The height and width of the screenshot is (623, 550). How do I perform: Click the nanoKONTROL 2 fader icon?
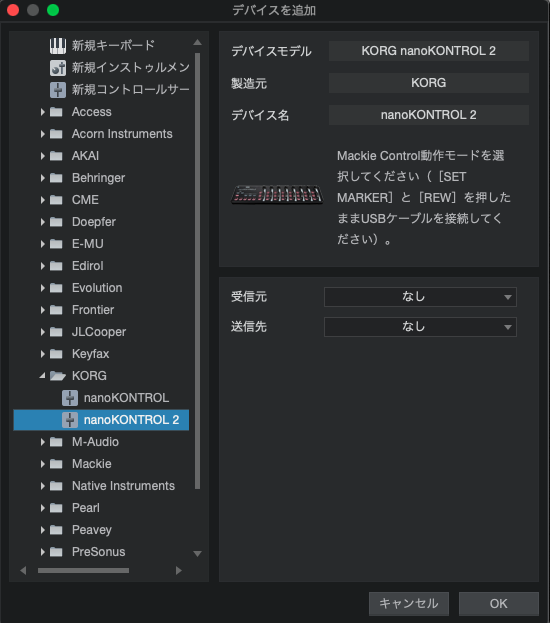point(70,420)
